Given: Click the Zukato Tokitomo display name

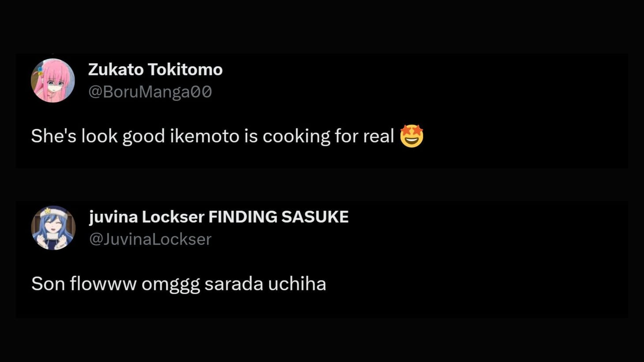Looking at the screenshot, I should [x=155, y=70].
